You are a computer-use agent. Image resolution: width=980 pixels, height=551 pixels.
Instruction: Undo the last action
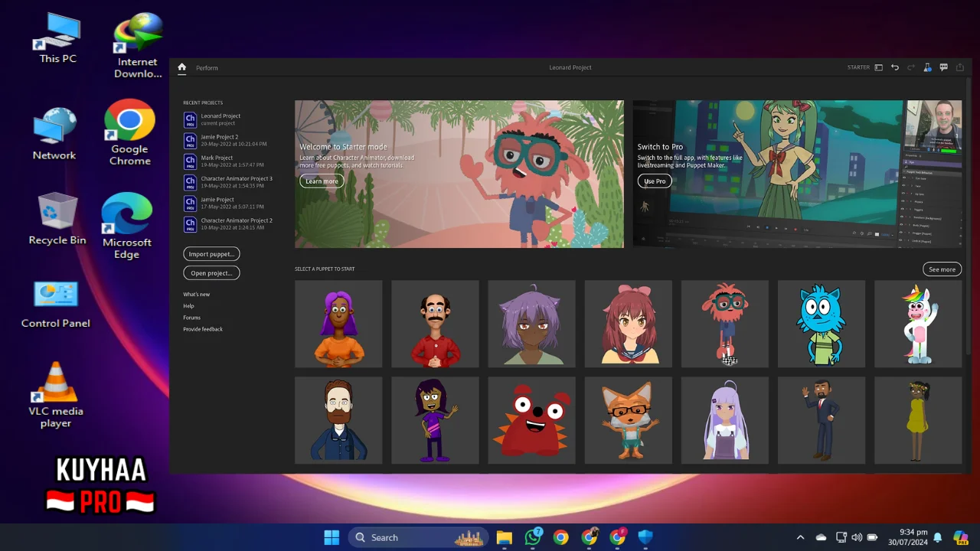pos(894,67)
